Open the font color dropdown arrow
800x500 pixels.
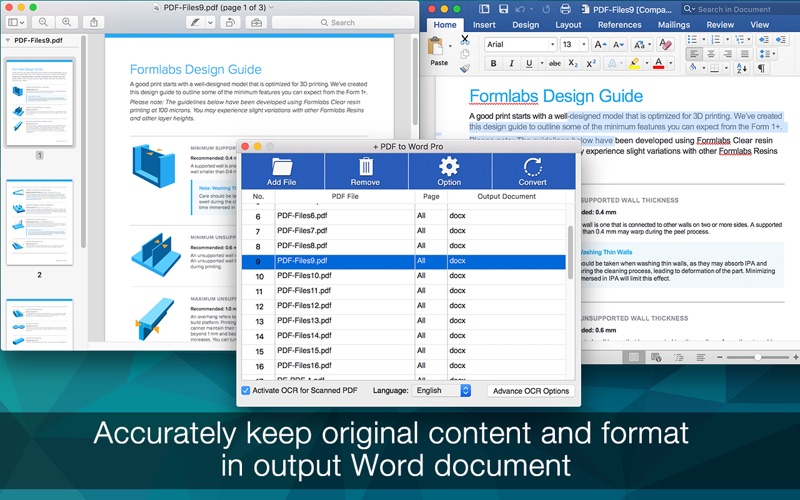click(670, 63)
